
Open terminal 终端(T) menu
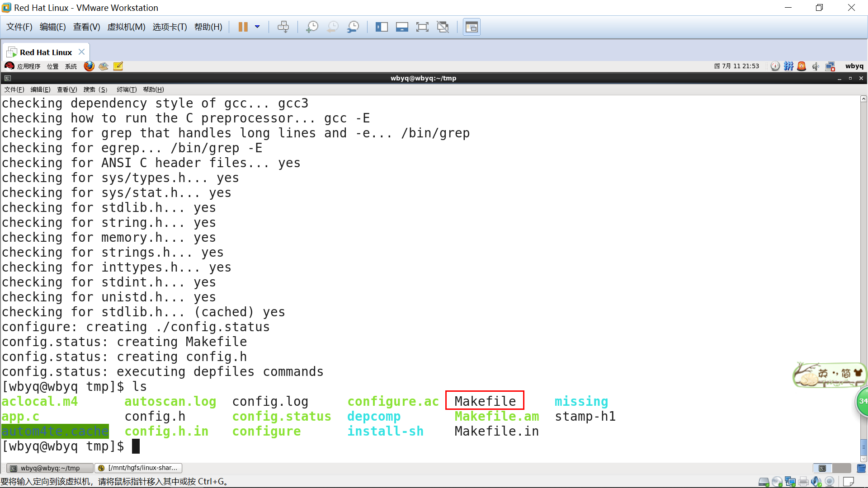click(x=127, y=89)
